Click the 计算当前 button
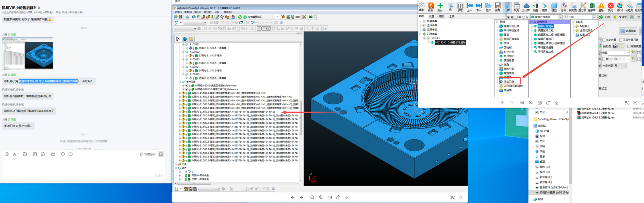The image size is (644, 203). point(629,31)
